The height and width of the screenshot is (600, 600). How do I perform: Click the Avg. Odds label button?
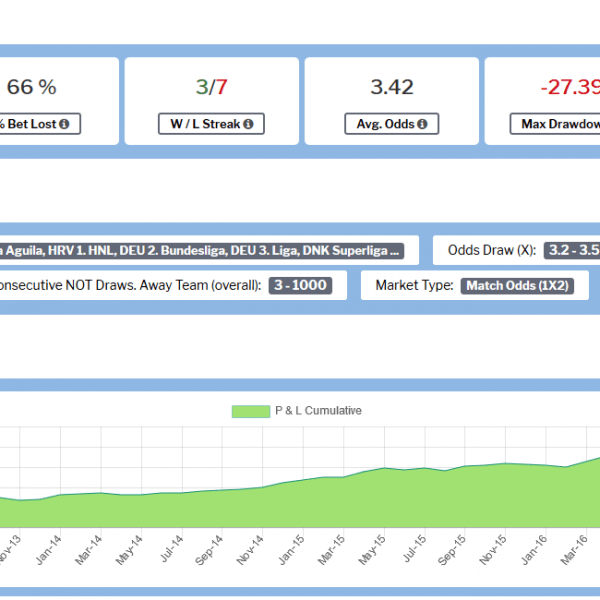click(391, 124)
